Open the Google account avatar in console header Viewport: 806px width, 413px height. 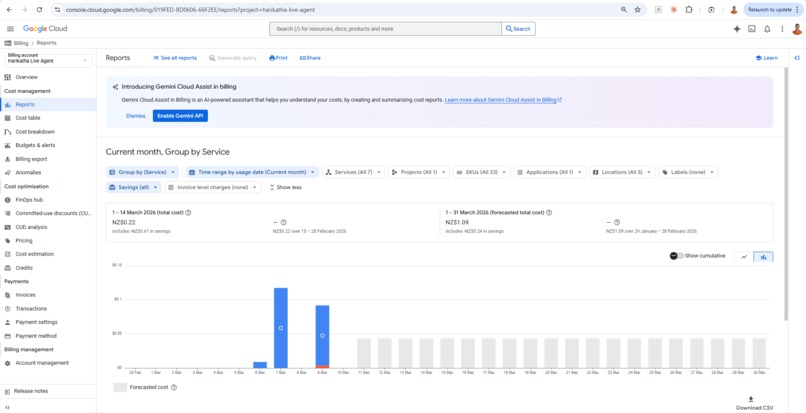pyautogui.click(x=797, y=29)
